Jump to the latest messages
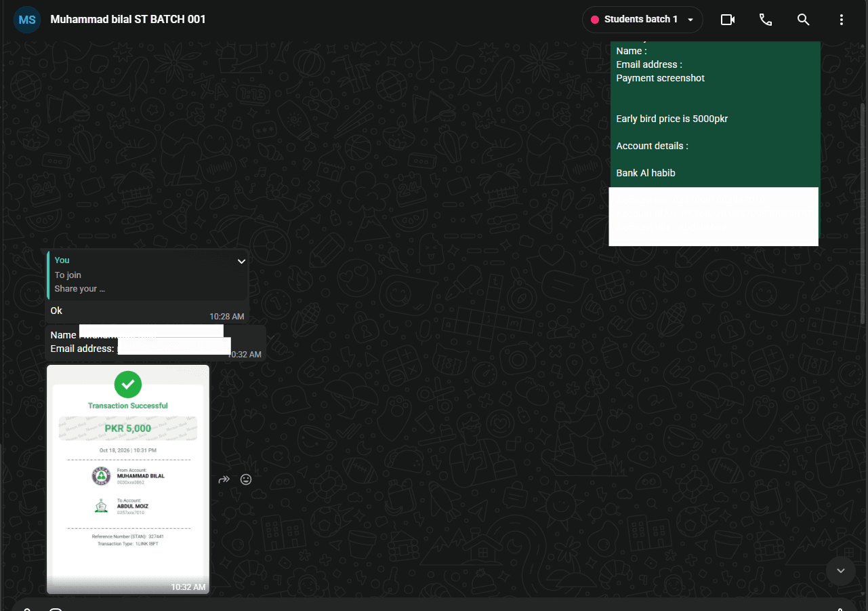This screenshot has height=611, width=868. [x=841, y=570]
